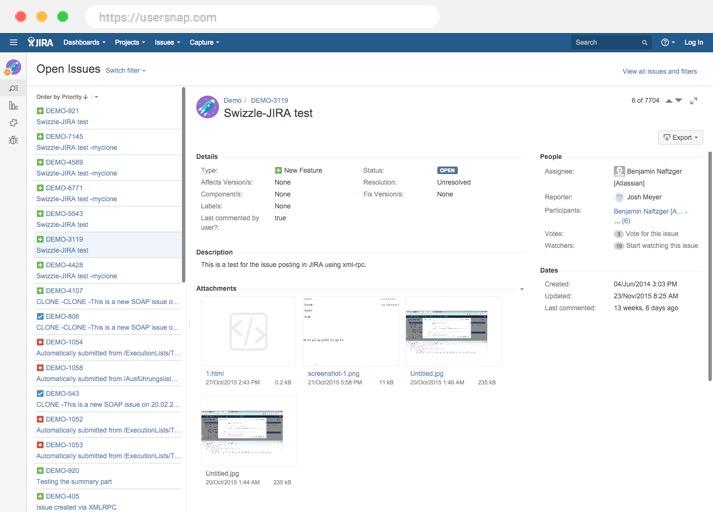This screenshot has height=512, width=713.
Task: Click the screenshot-1.png file name
Action: click(333, 374)
